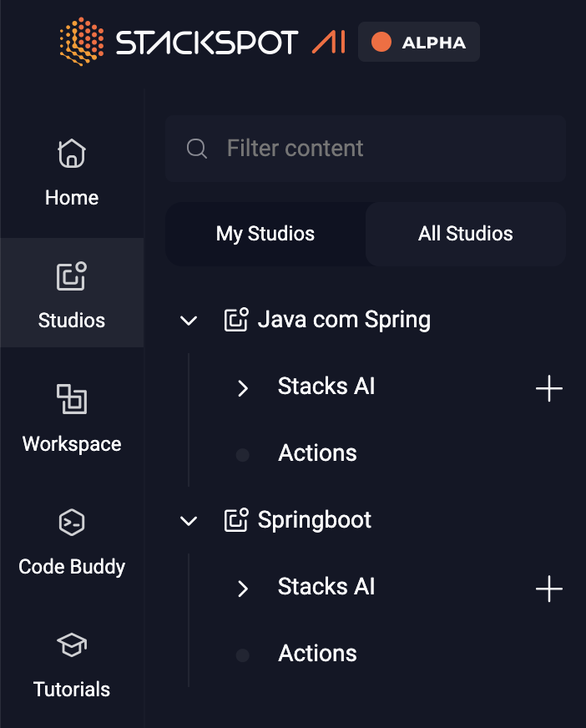Switch to the All Studios tab
The width and height of the screenshot is (586, 728).
(465, 234)
